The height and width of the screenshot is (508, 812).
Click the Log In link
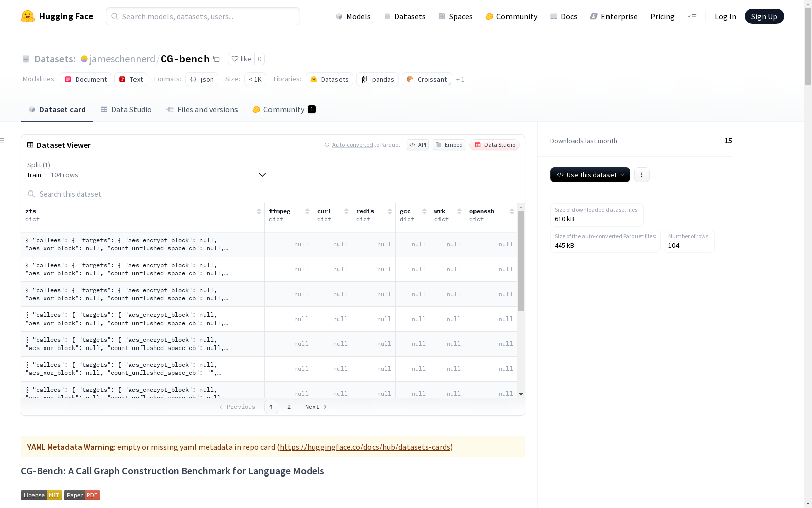click(725, 16)
